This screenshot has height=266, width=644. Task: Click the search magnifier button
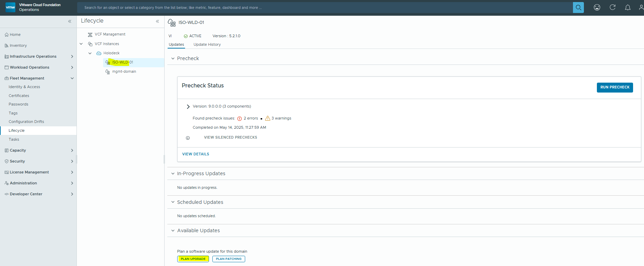(578, 8)
